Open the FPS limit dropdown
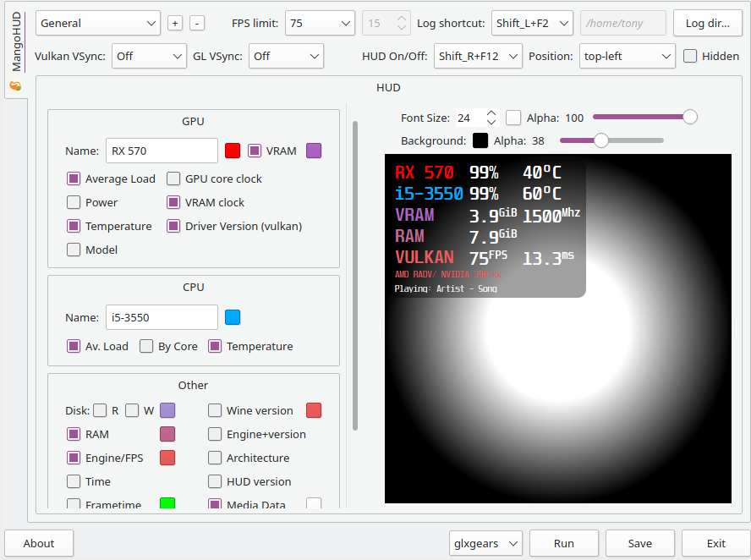The height and width of the screenshot is (560, 751). [x=320, y=23]
